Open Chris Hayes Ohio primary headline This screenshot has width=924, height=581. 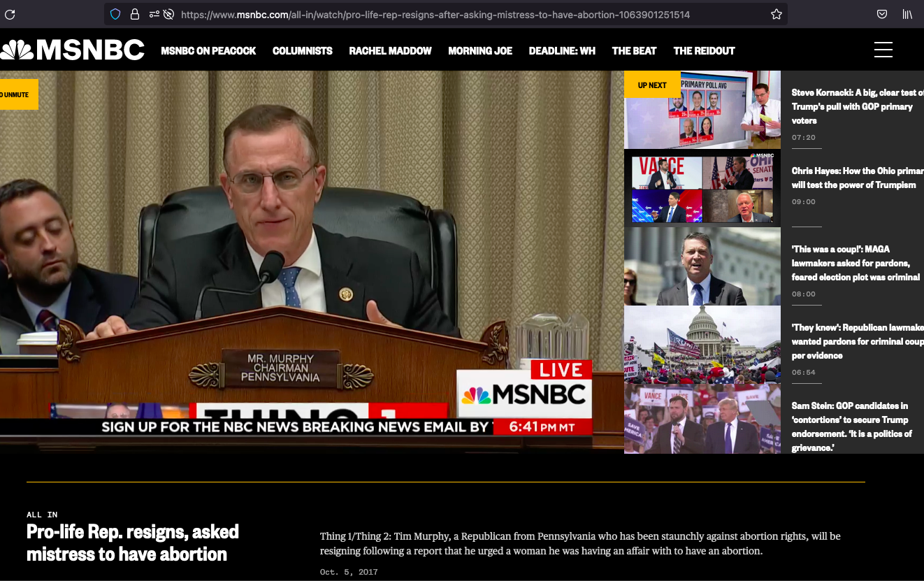pyautogui.click(x=858, y=178)
